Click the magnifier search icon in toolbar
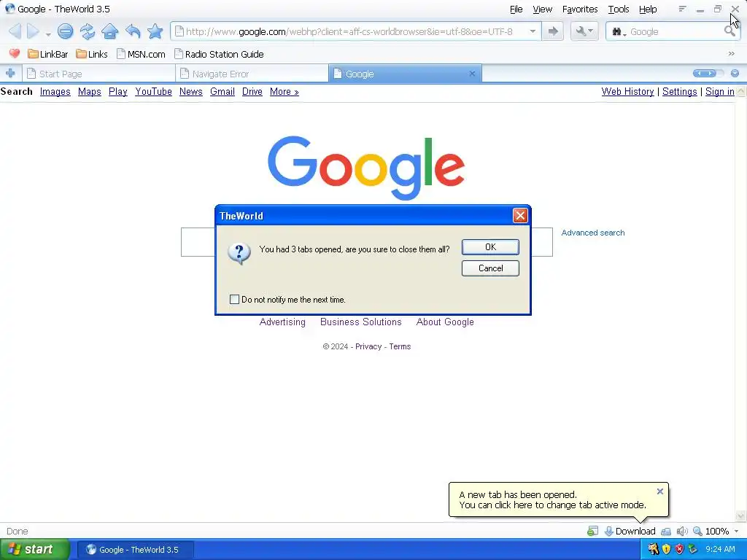Viewport: 747px width, 560px height. click(729, 31)
